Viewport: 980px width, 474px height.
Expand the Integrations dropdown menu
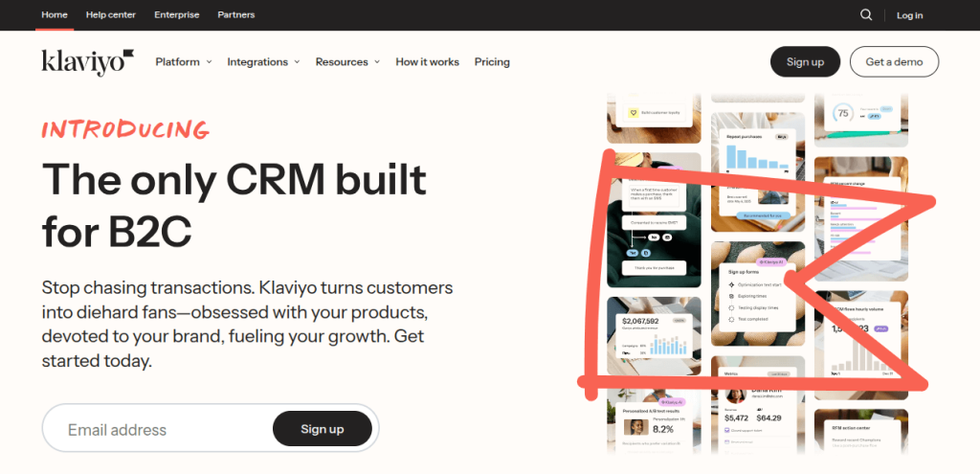pyautogui.click(x=264, y=62)
